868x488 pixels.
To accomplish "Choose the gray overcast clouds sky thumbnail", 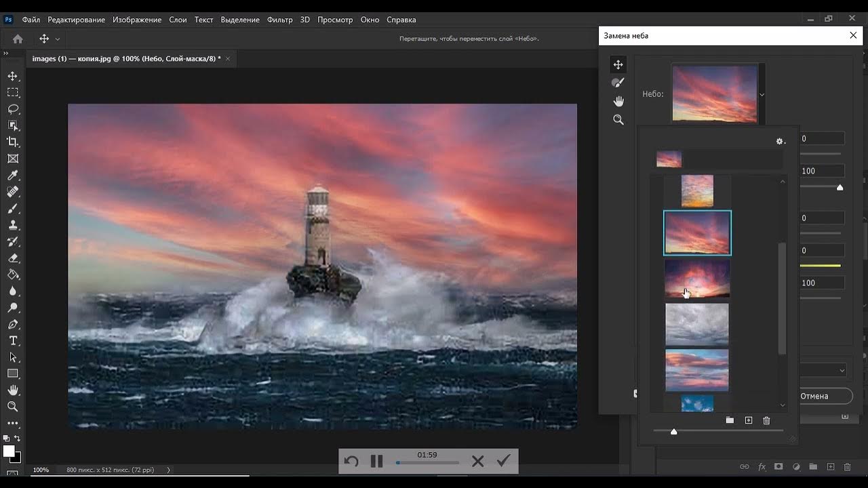I will click(697, 324).
